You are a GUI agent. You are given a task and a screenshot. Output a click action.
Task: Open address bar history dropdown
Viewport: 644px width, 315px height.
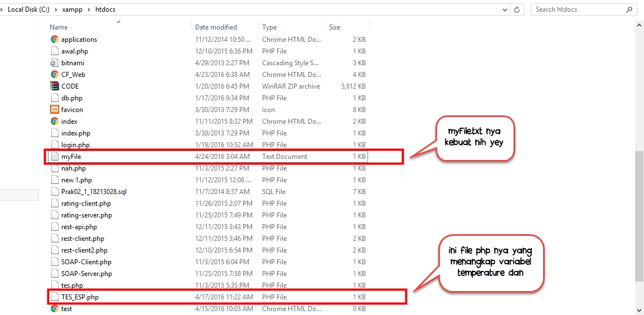pos(505,9)
